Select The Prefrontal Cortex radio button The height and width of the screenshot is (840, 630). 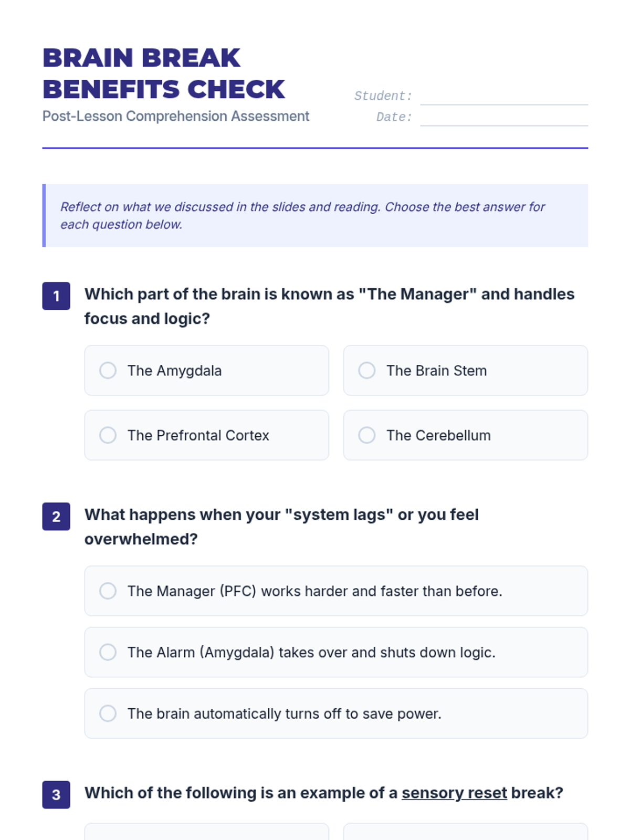pos(108,435)
